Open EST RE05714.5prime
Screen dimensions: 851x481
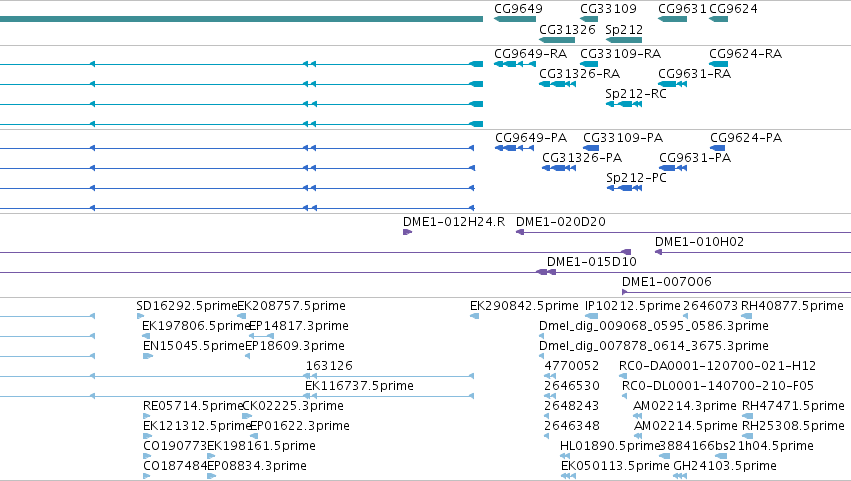tap(193, 407)
